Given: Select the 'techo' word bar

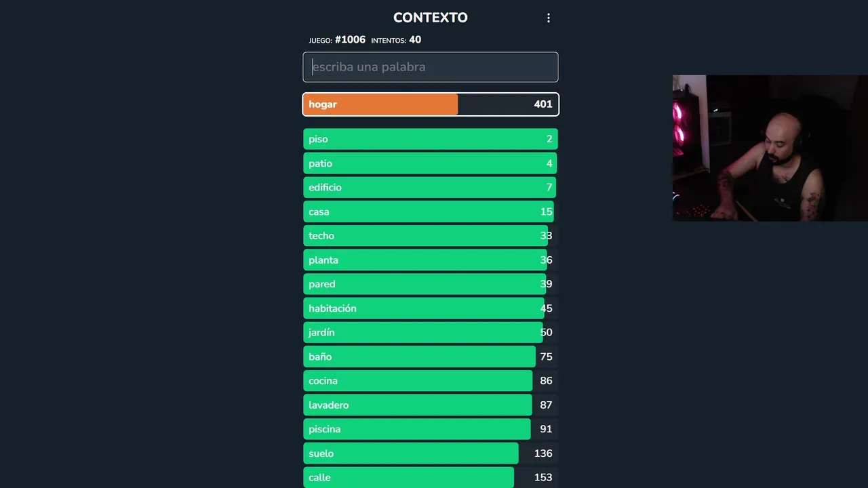Looking at the screenshot, I should pyautogui.click(x=430, y=236).
